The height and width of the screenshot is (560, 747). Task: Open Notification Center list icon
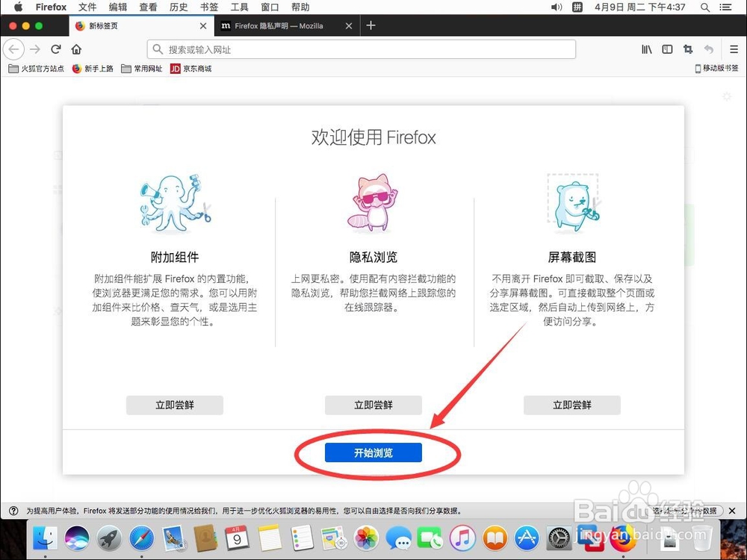pos(725,7)
